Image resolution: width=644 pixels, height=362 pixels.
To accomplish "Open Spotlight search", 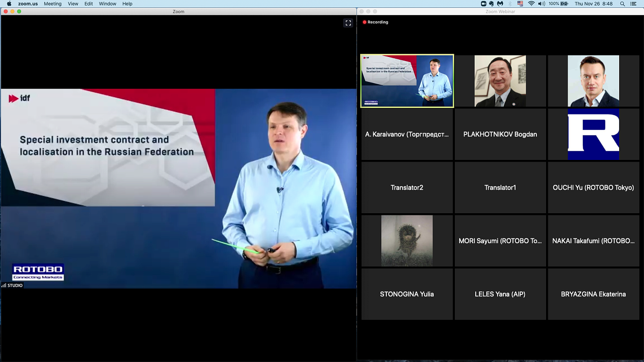I will (622, 4).
